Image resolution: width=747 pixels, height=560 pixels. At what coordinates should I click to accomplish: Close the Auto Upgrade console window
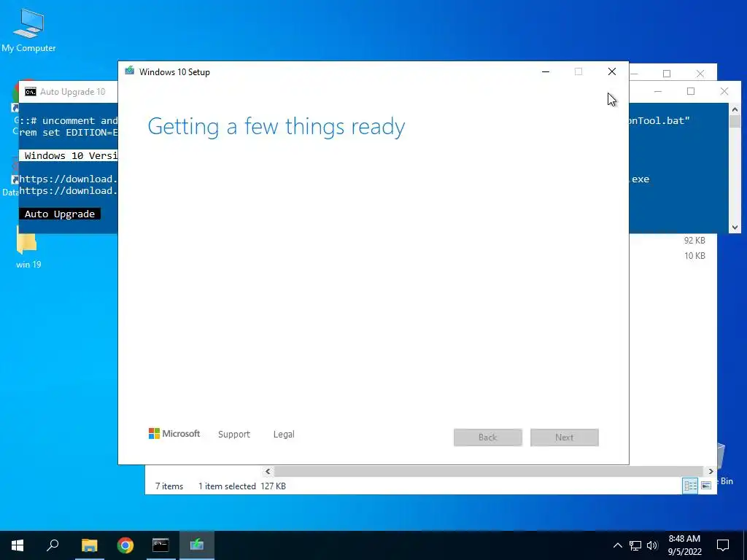pos(724,91)
